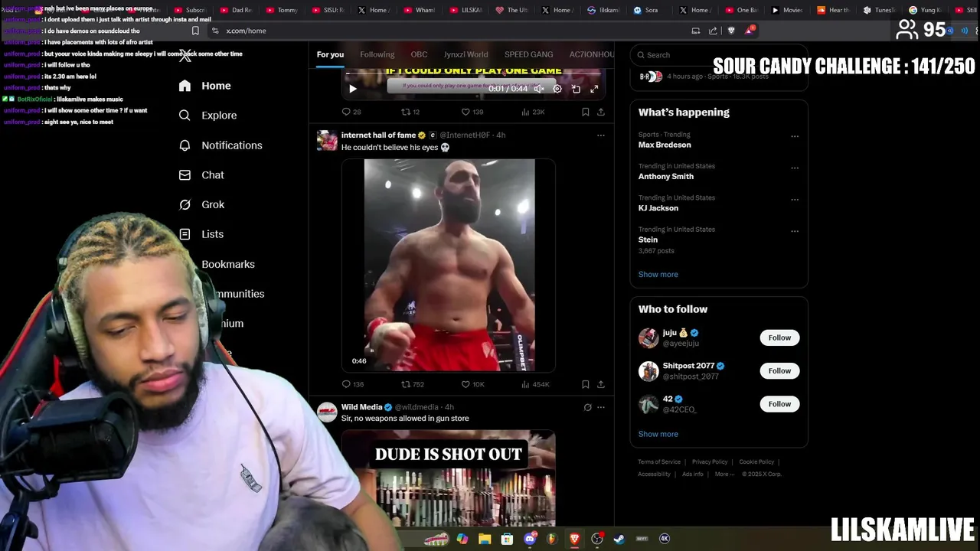The image size is (980, 551).
Task: Repost the post with 12 reposts
Action: coord(410,112)
